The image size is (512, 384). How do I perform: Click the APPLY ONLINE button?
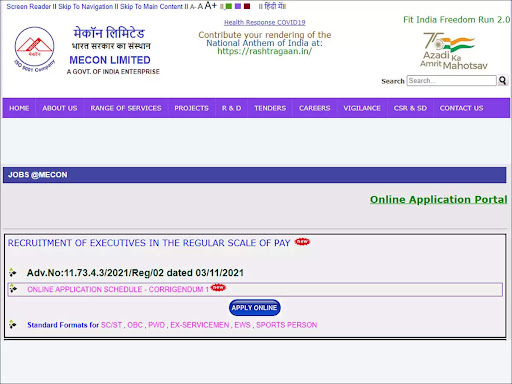coord(254,308)
